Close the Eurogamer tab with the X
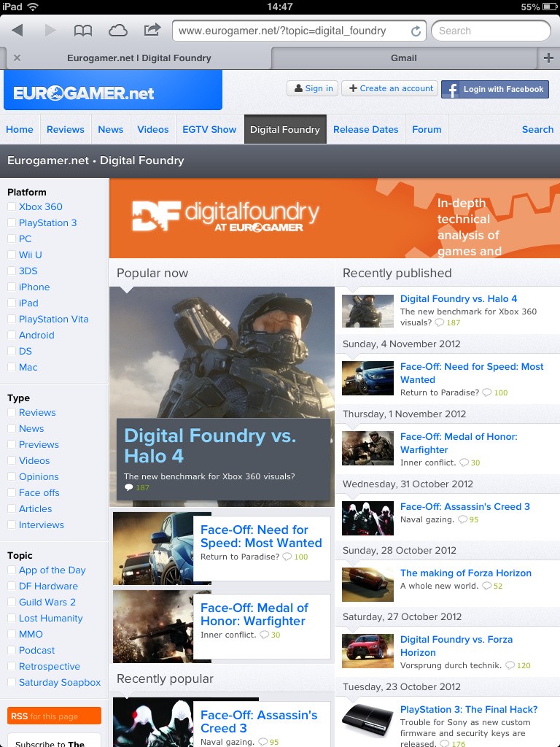 point(17,58)
